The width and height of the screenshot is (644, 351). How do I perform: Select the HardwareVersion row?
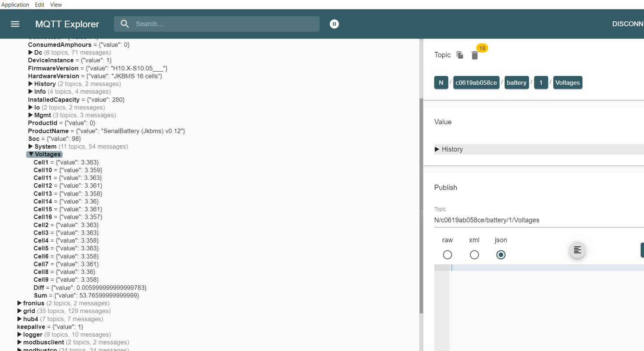(x=95, y=76)
